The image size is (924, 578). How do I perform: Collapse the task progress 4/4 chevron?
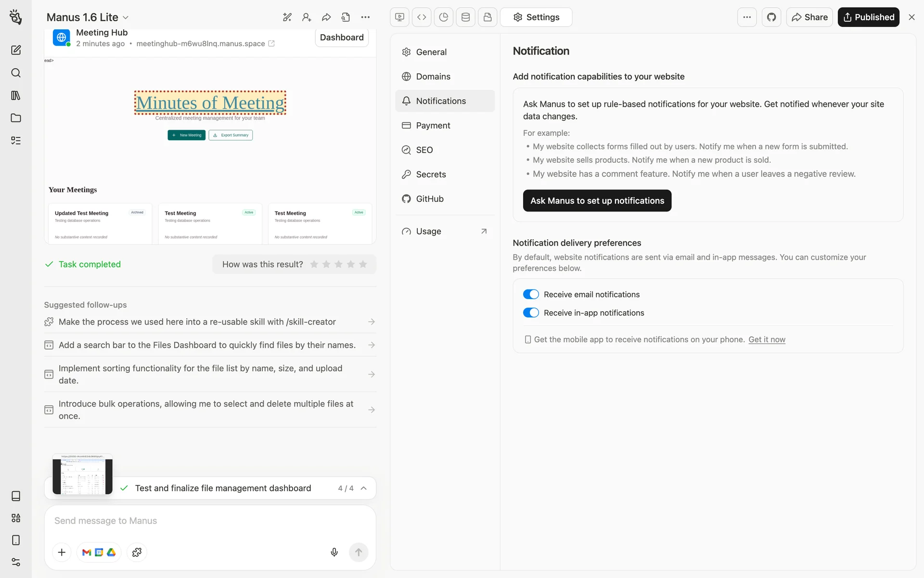[x=364, y=488]
